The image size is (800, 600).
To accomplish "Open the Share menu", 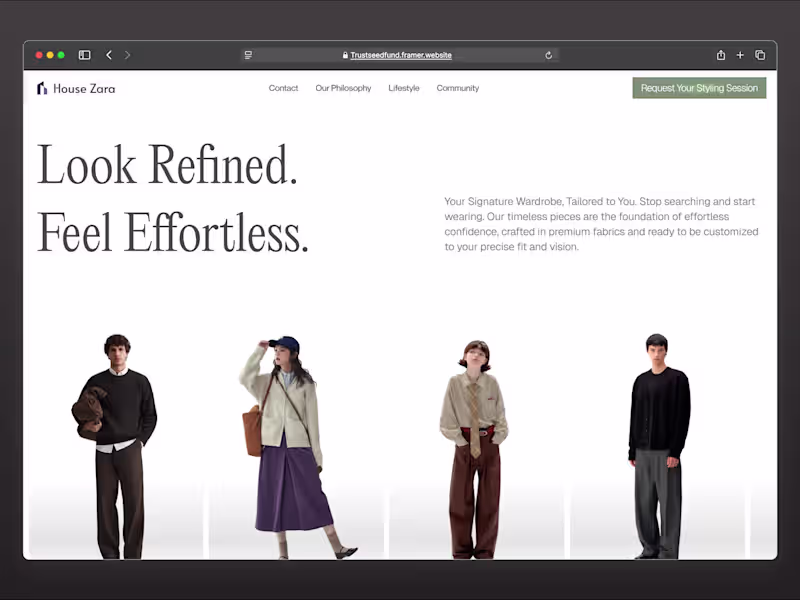I will tap(719, 55).
